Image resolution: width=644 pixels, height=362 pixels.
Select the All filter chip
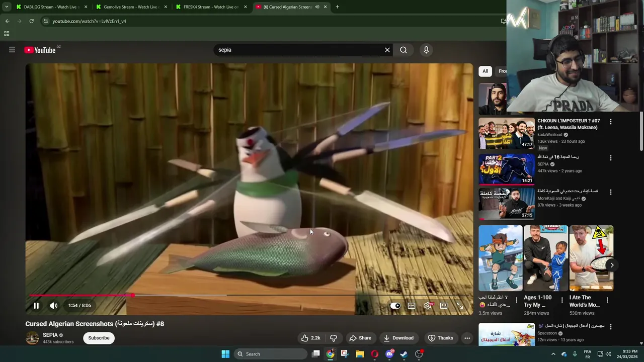click(x=485, y=71)
